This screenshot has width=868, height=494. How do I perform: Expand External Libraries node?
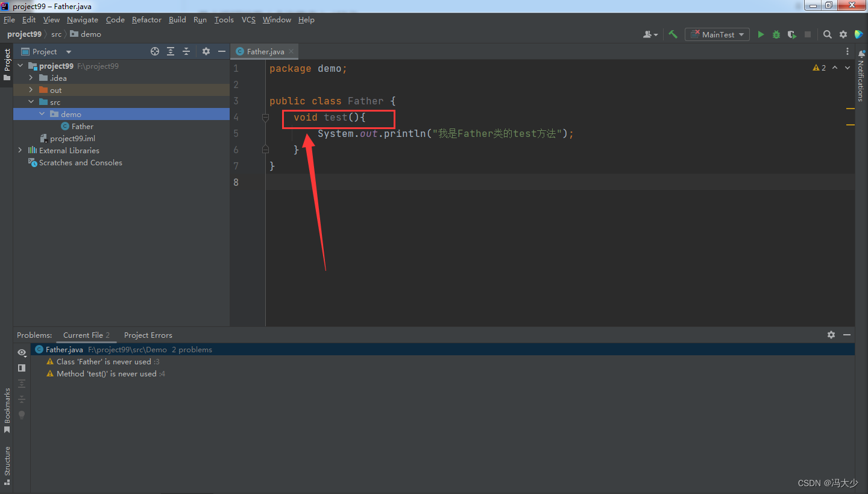[x=20, y=150]
